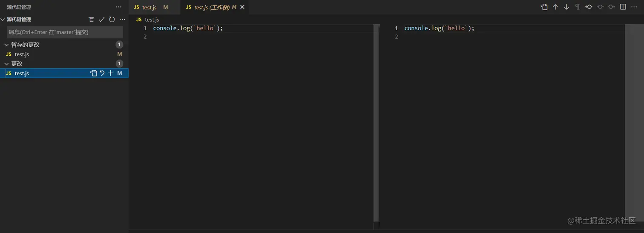
Task: Show previous change circle icon in toolbar
Action: (589, 7)
